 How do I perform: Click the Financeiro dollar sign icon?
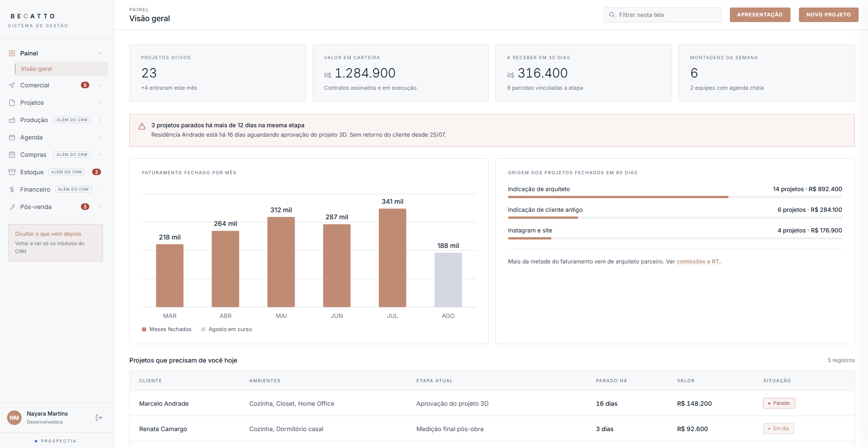coord(12,190)
